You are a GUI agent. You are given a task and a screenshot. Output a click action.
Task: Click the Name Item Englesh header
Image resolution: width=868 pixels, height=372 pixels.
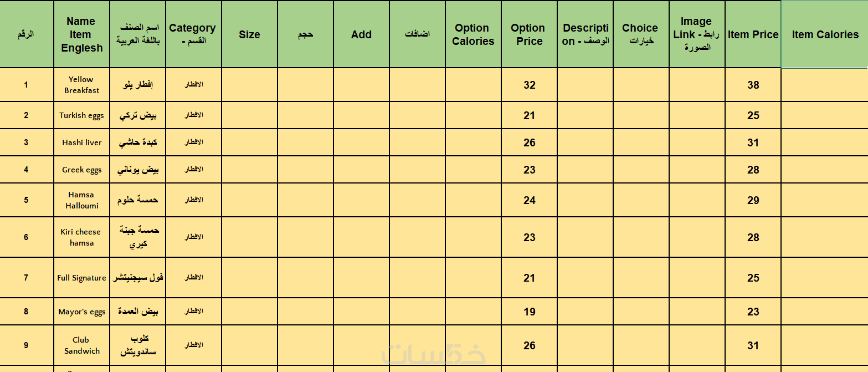point(81,34)
